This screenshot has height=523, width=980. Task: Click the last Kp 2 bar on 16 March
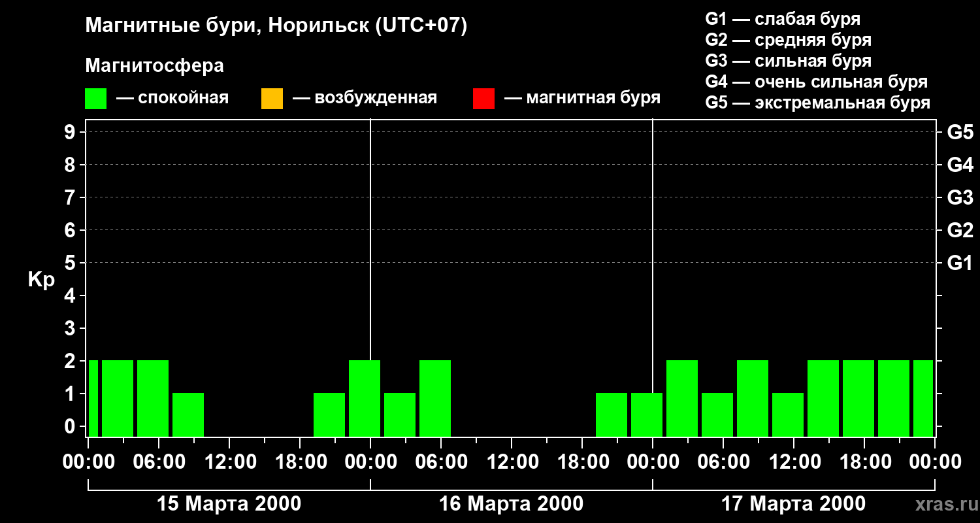point(435,397)
